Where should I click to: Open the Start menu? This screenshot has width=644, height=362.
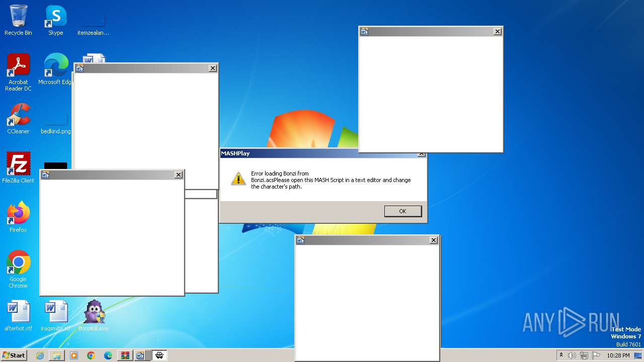14,355
